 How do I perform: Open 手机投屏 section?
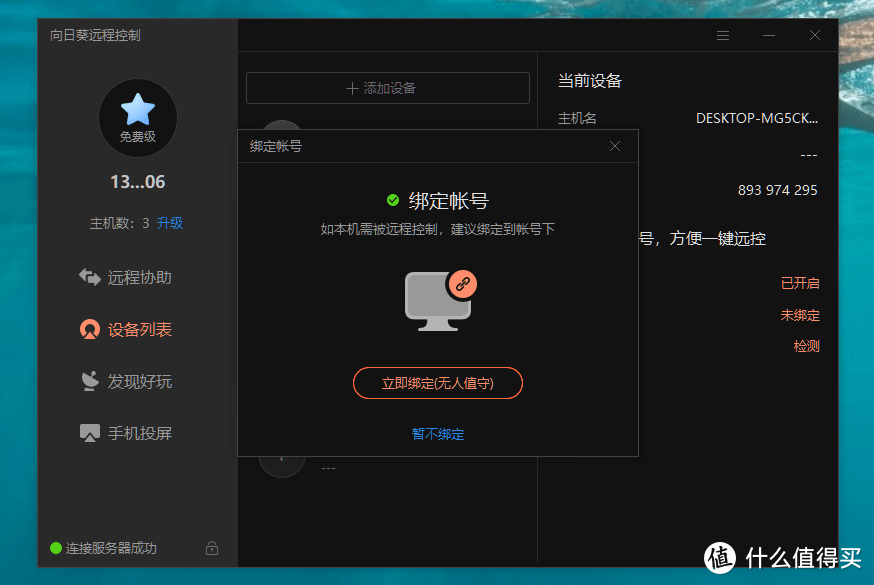click(x=125, y=433)
